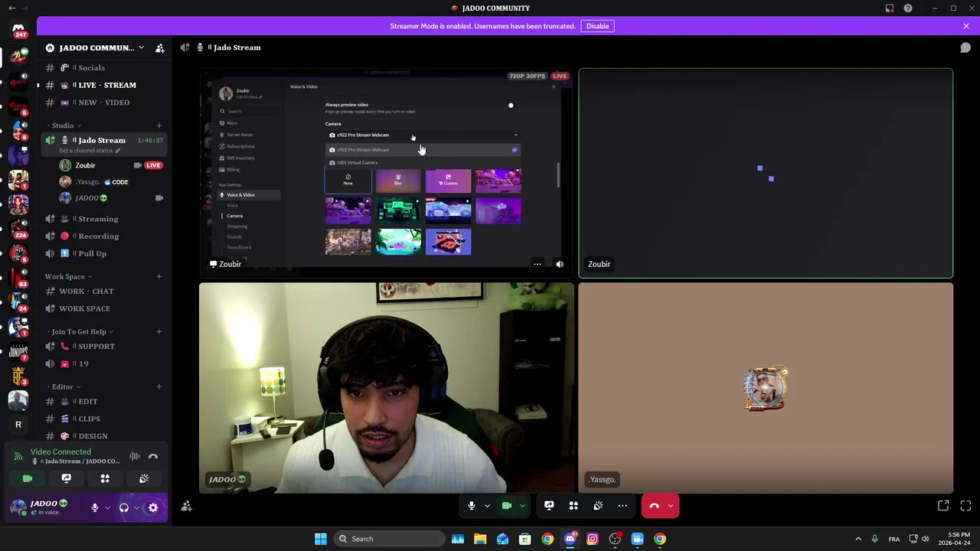Viewport: 980px width, 551px height.
Task: Open Help from the title bar
Action: point(908,8)
